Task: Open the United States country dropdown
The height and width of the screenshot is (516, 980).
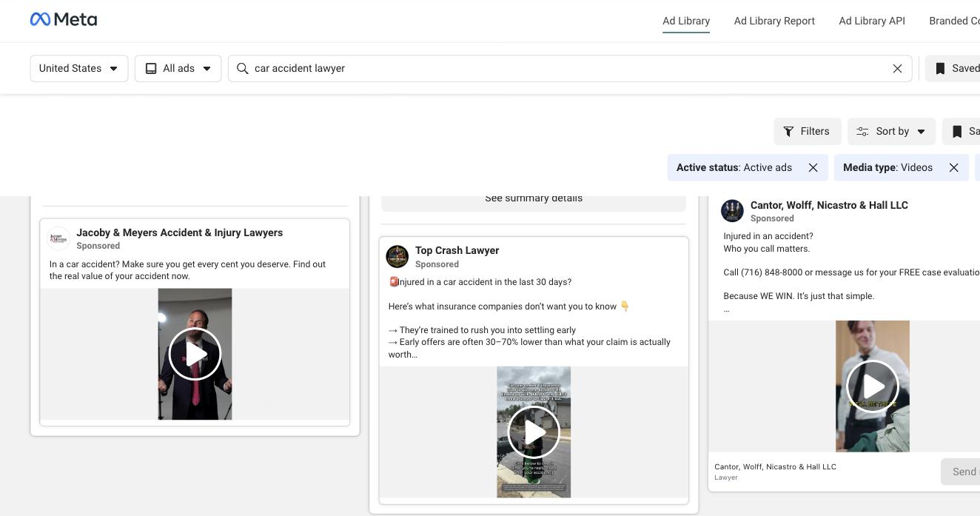Action: point(79,68)
